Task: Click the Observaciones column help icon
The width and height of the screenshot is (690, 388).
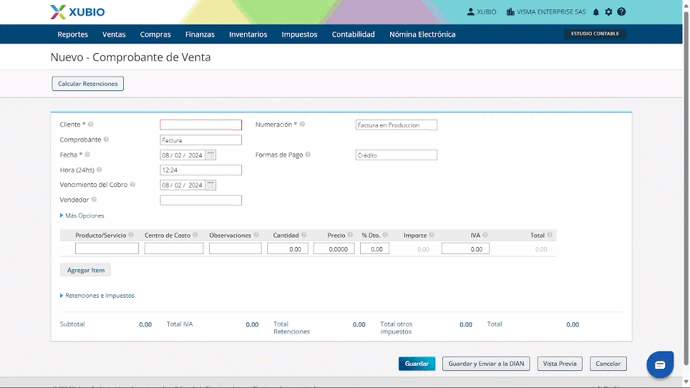Action: click(256, 235)
